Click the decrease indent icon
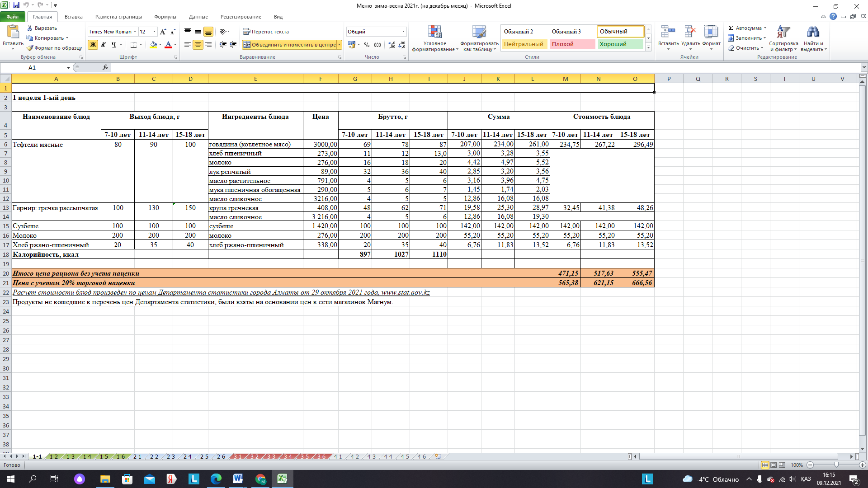Image resolution: width=868 pixels, height=488 pixels. [x=223, y=45]
